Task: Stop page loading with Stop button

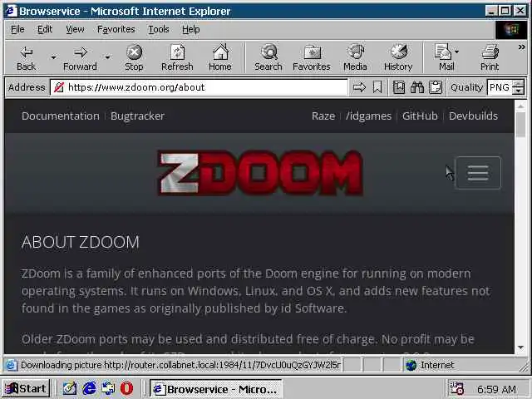Action: [x=134, y=58]
